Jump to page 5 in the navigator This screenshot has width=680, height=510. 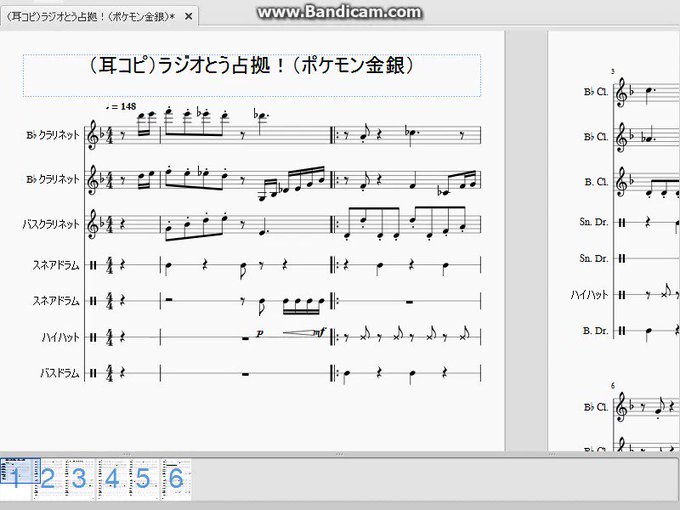click(144, 479)
